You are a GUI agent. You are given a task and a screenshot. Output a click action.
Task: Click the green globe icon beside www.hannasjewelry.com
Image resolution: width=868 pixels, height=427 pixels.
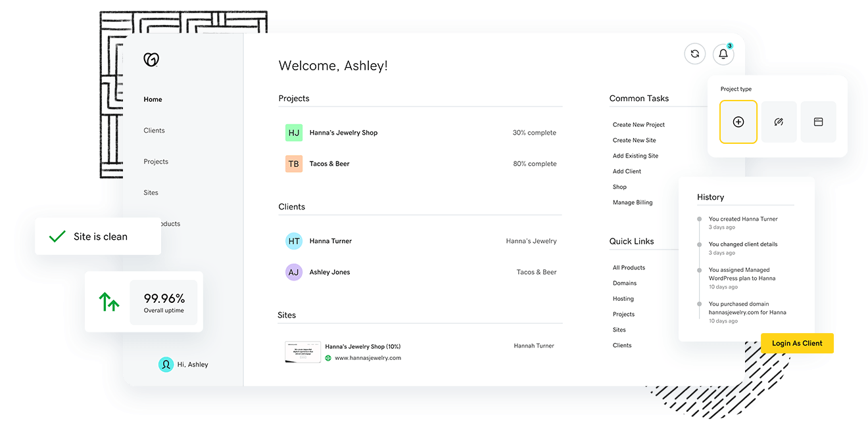[x=328, y=358]
